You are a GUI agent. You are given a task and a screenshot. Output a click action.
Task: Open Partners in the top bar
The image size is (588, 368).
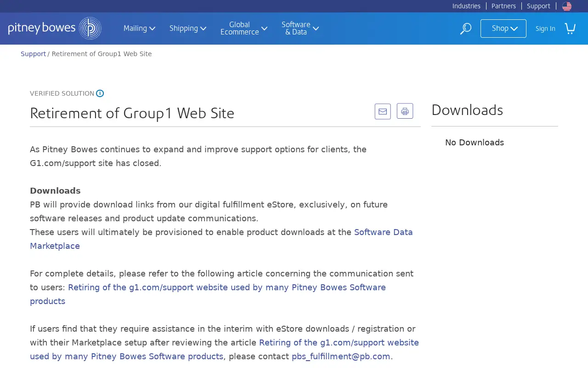pos(503,6)
